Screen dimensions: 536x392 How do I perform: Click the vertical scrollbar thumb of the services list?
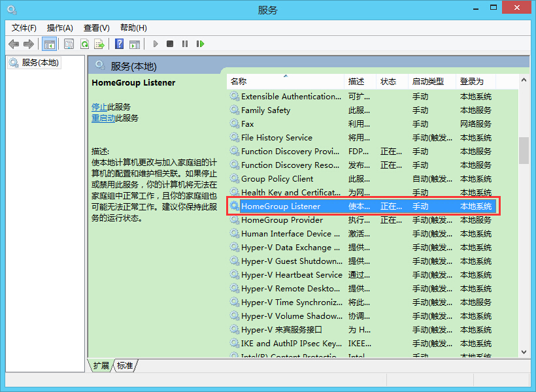(524, 150)
